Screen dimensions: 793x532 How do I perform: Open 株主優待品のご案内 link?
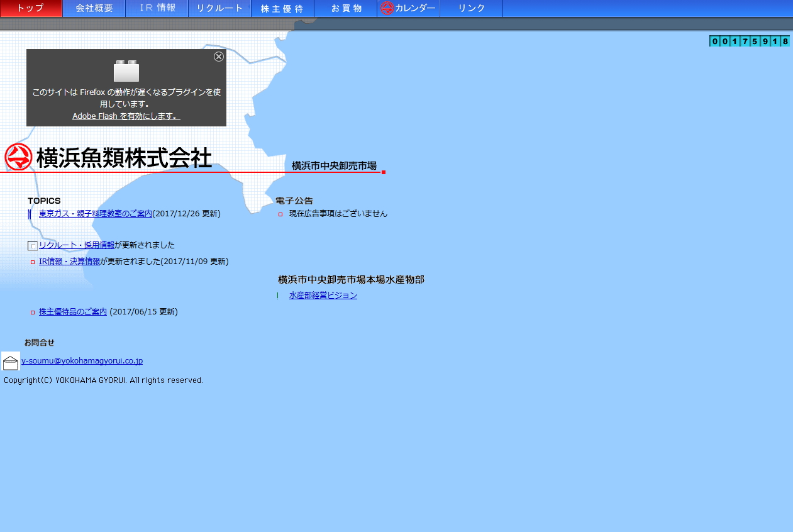click(x=73, y=312)
